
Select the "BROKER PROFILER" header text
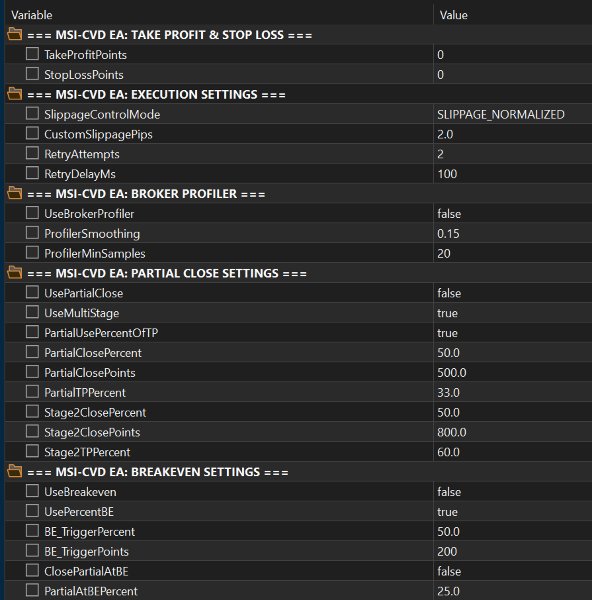[x=184, y=194]
